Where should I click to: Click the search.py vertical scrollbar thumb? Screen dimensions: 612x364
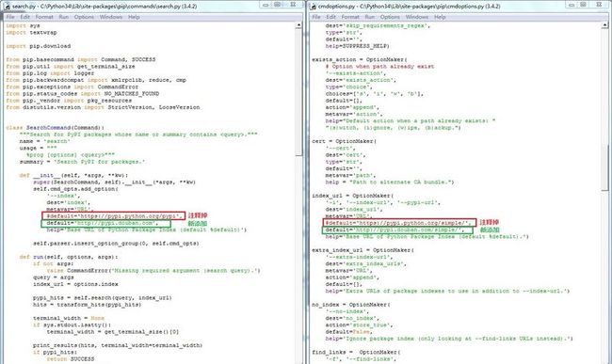pyautogui.click(x=298, y=92)
